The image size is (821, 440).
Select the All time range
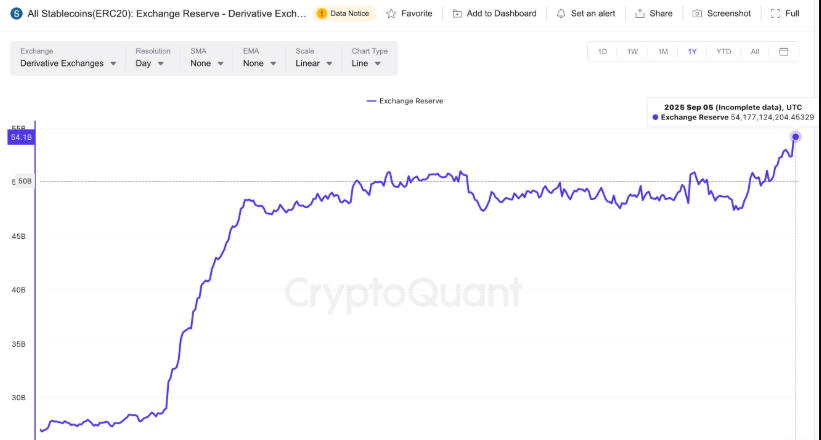(754, 51)
